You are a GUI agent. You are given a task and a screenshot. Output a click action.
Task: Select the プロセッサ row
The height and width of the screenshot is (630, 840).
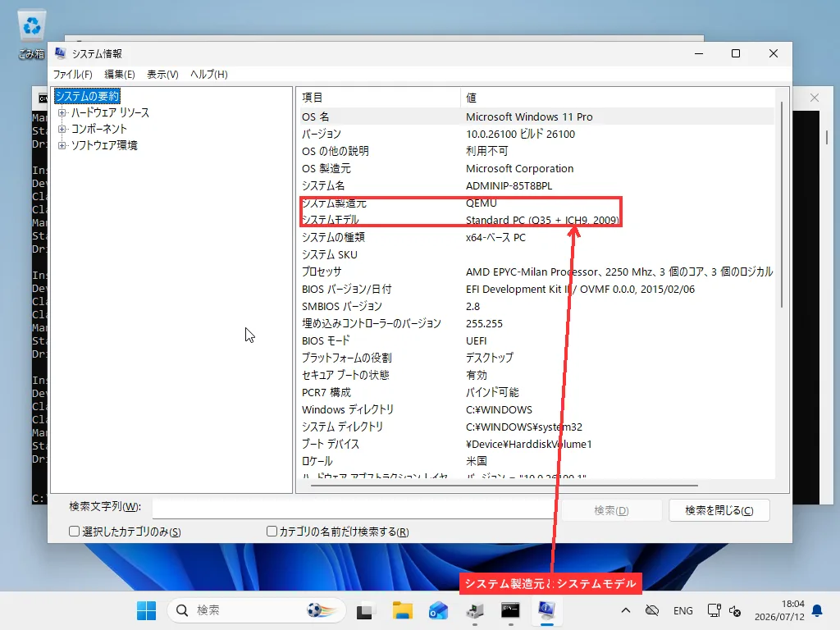tap(536, 272)
